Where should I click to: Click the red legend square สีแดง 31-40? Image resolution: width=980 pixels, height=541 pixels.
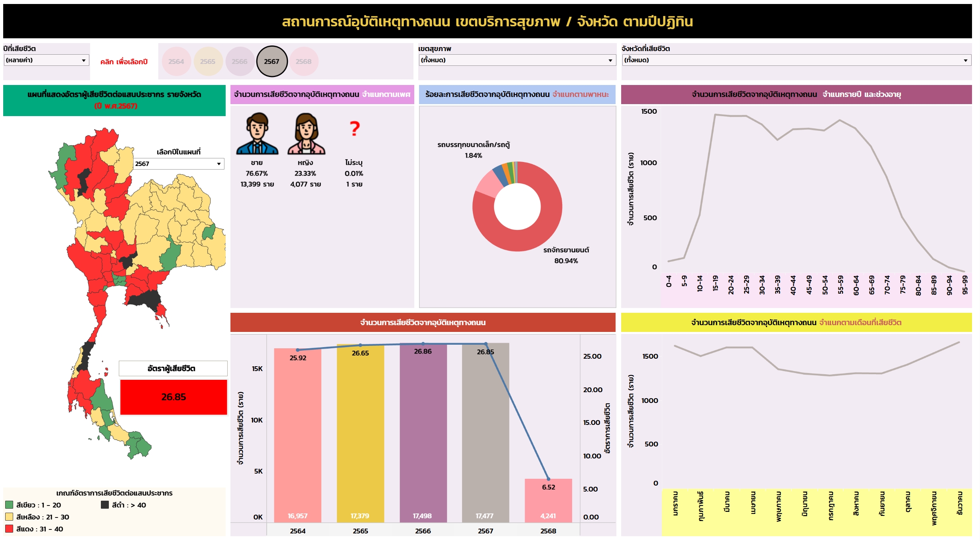(9, 529)
